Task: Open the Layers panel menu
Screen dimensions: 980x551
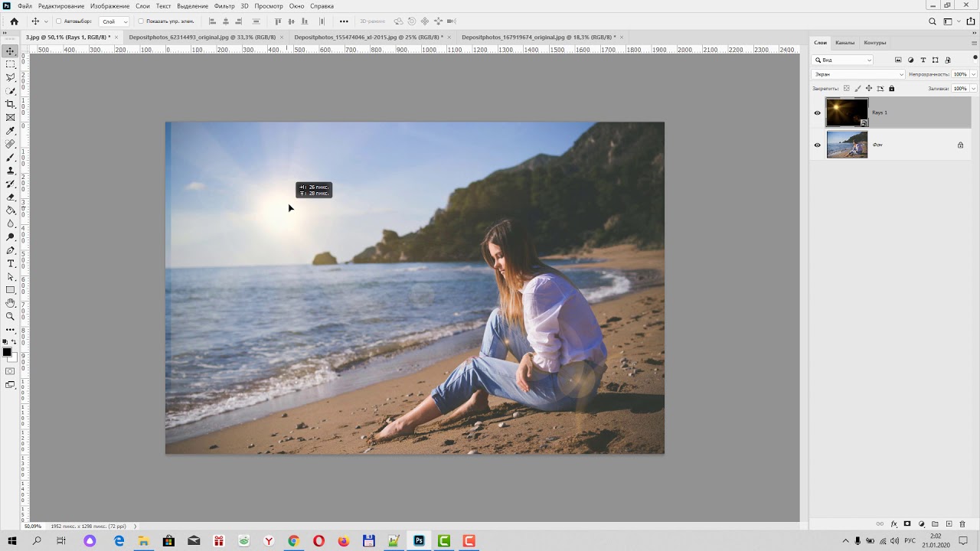Action: (x=974, y=43)
